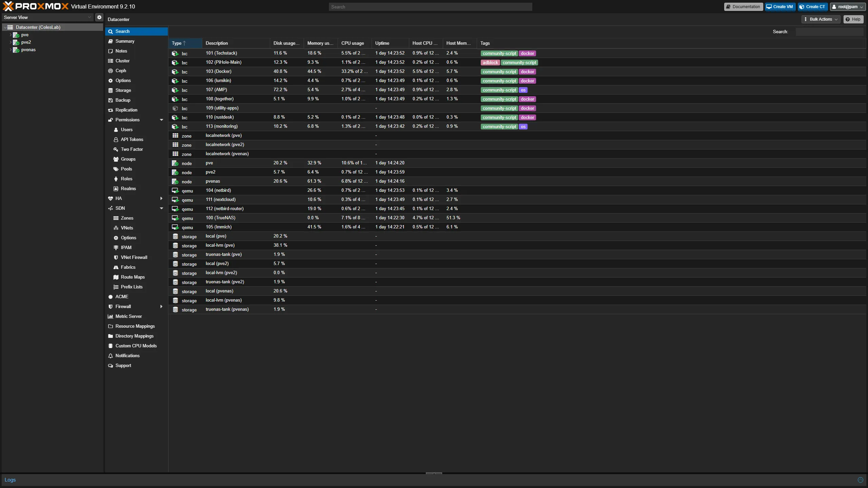Select the 112 (netbird-router) row
Image resolution: width=868 pixels, height=488 pixels.
pyautogui.click(x=517, y=209)
